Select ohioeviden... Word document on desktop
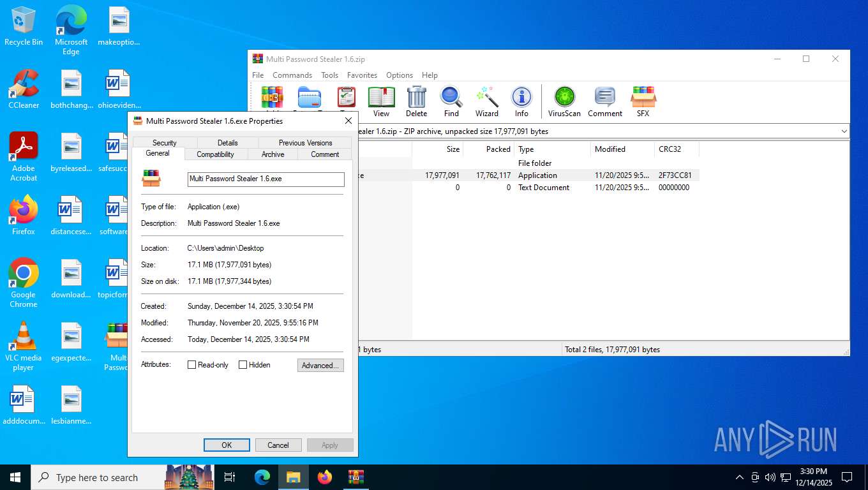 click(119, 89)
